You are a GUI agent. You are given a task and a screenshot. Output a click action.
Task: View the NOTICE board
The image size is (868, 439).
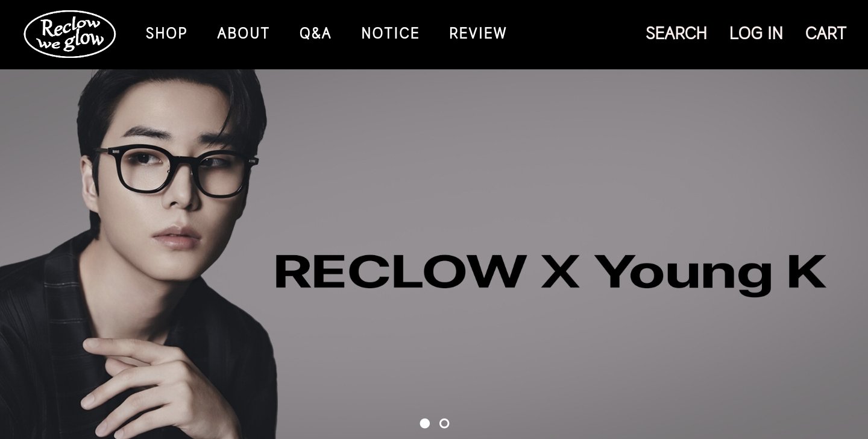390,33
